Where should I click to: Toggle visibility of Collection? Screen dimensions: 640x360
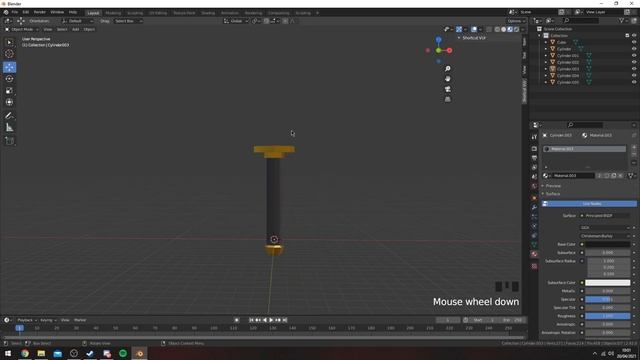[x=634, y=36]
